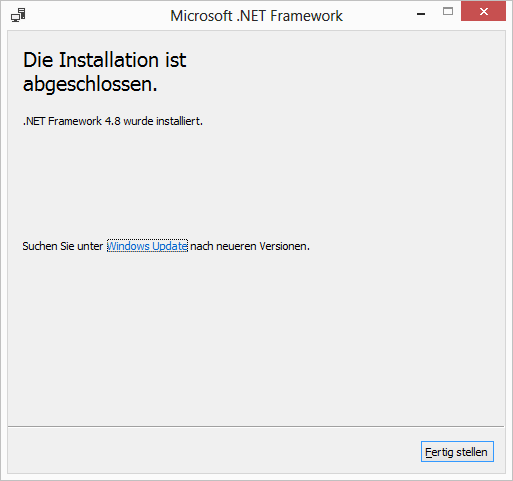Click the words "nach neueren" after the link

click(x=223, y=246)
